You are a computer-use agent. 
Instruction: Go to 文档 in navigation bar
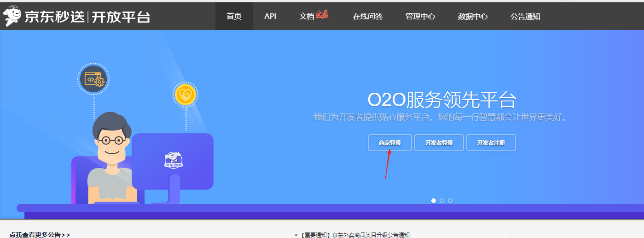coord(307,16)
